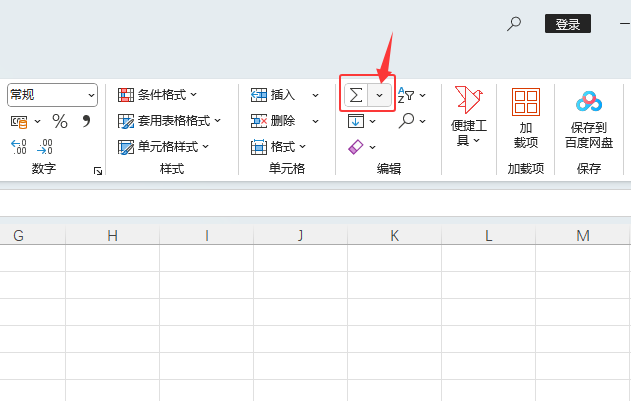Click the Decrease Decimal icon
Screen dimensions: 631x401
click(x=45, y=147)
